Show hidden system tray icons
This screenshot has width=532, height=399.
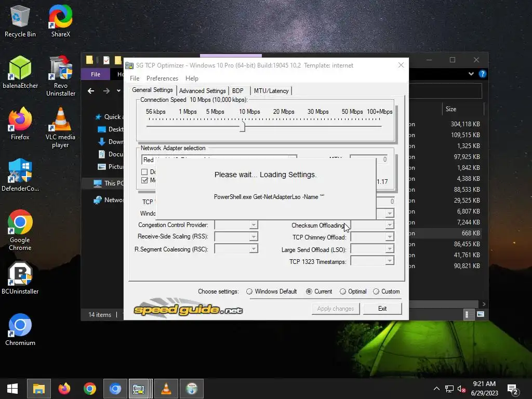tap(436, 389)
